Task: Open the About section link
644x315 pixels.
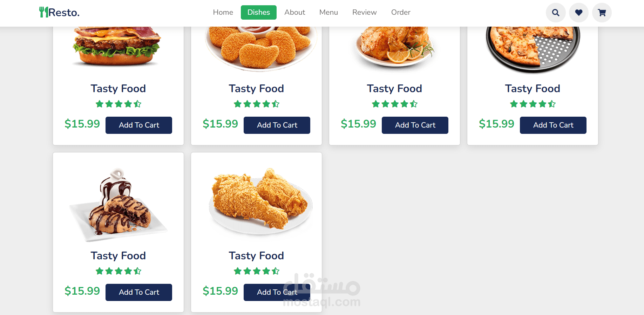Action: click(x=295, y=12)
